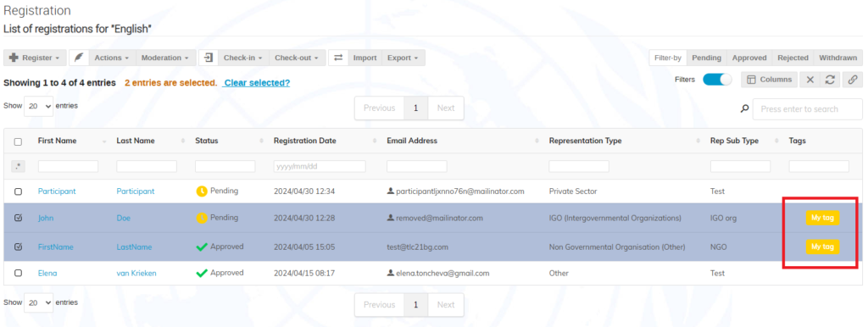Sort by Last Name column
868x327 pixels.
(x=135, y=141)
